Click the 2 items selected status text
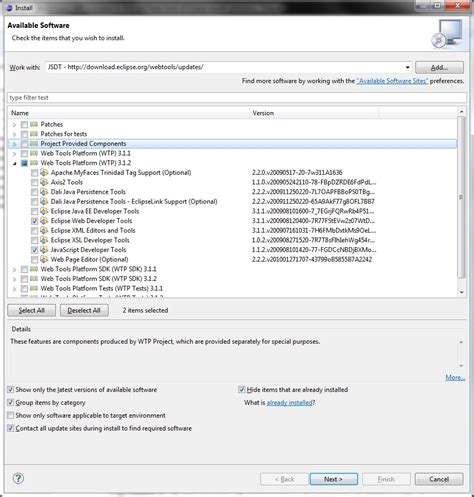The height and width of the screenshot is (497, 474). coord(145,310)
